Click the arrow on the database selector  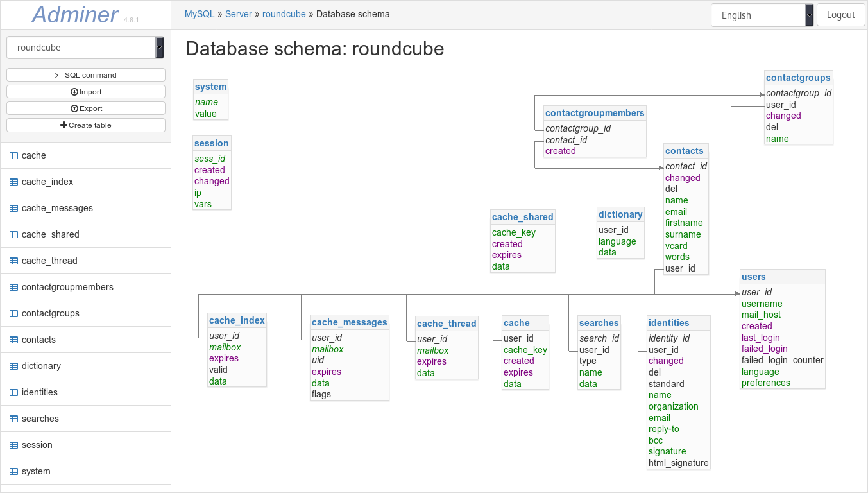159,47
